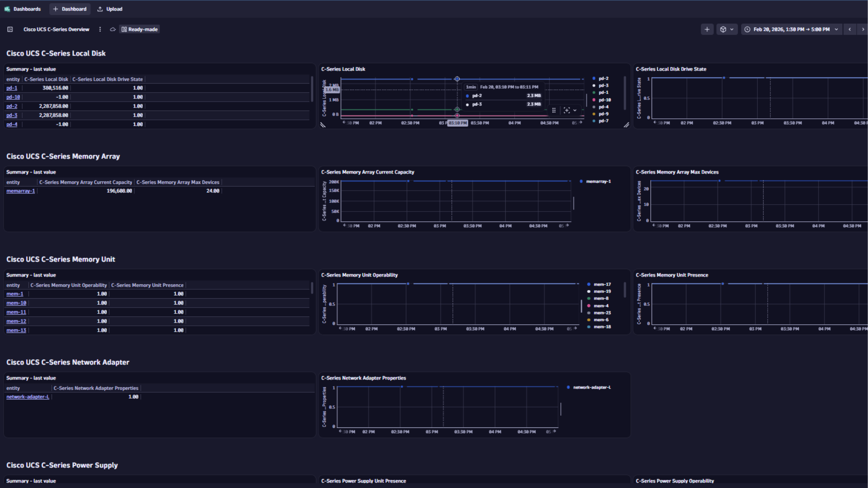Open the pd-1 entity link in the summary table
868x488 pixels.
[x=11, y=88]
